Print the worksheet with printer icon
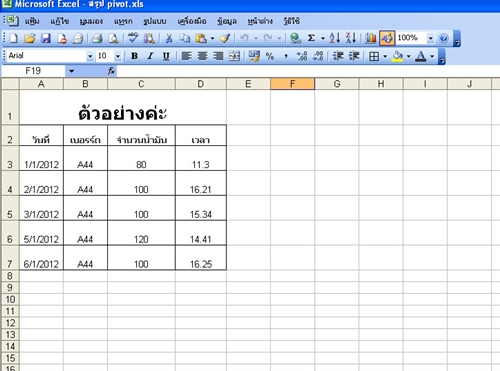Viewport: 500px width, 371px height. (97, 39)
